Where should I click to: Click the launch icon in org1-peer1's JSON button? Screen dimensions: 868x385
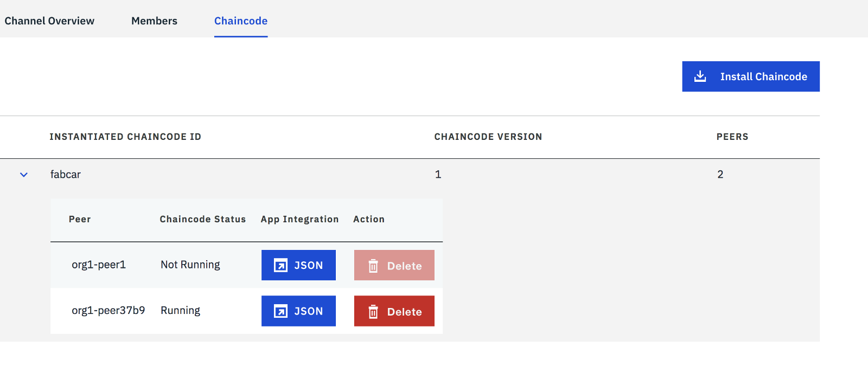coord(280,266)
